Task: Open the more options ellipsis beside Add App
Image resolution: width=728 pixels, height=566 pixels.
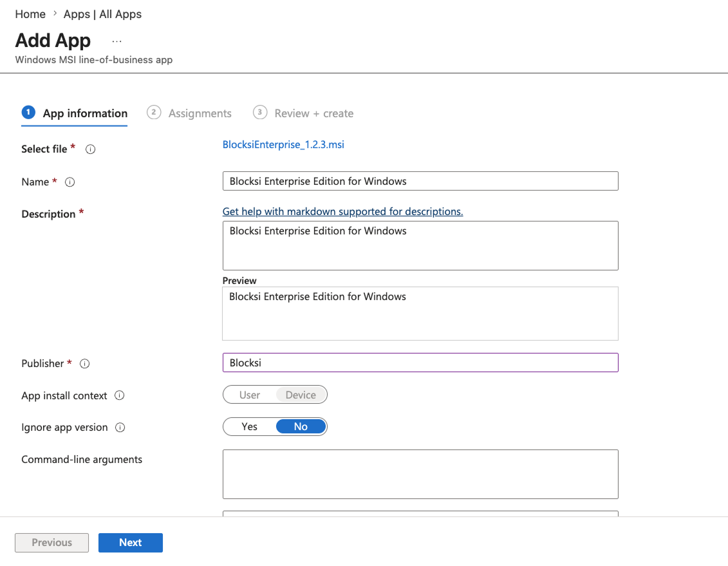Action: [117, 41]
